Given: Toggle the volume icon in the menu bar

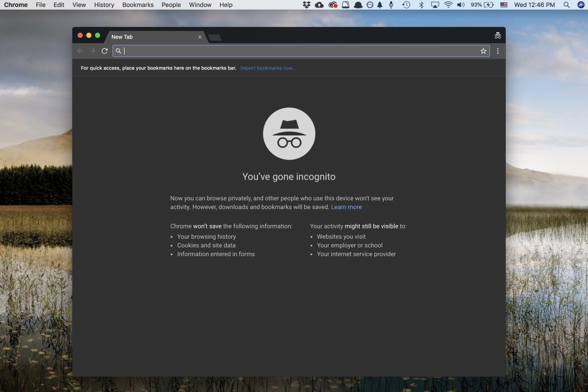Looking at the screenshot, I should (461, 5).
